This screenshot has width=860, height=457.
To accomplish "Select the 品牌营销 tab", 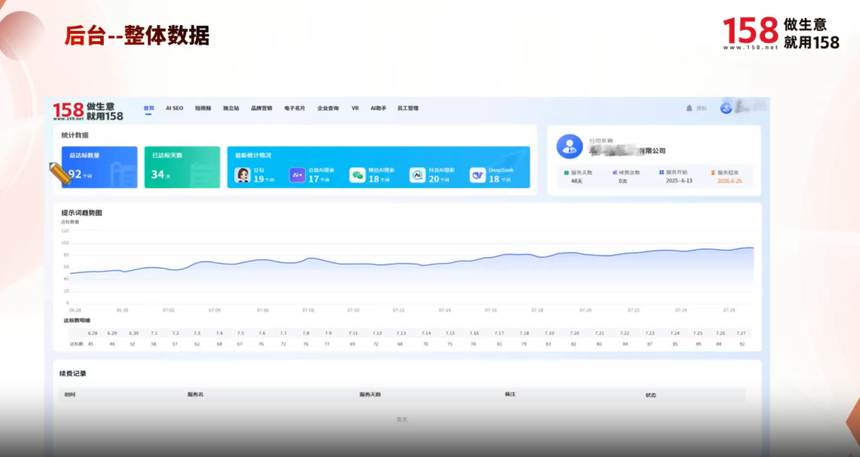I will tap(262, 109).
